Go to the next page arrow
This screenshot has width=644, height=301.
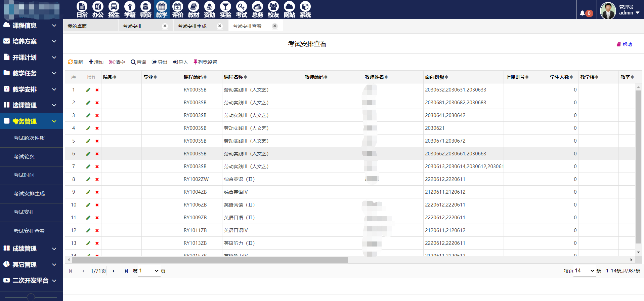tap(114, 271)
